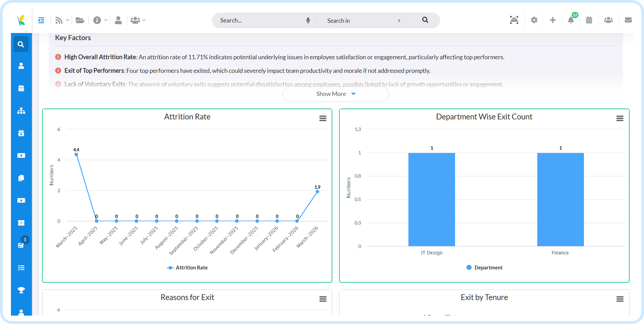The width and height of the screenshot is (644, 324).
Task: Click the 4.4 March-2025 data point
Action: pos(76,154)
